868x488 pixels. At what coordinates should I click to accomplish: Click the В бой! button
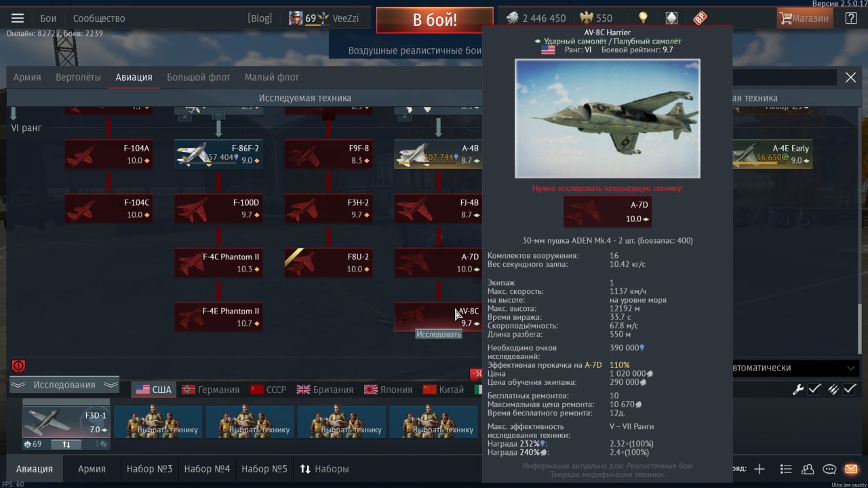[435, 20]
